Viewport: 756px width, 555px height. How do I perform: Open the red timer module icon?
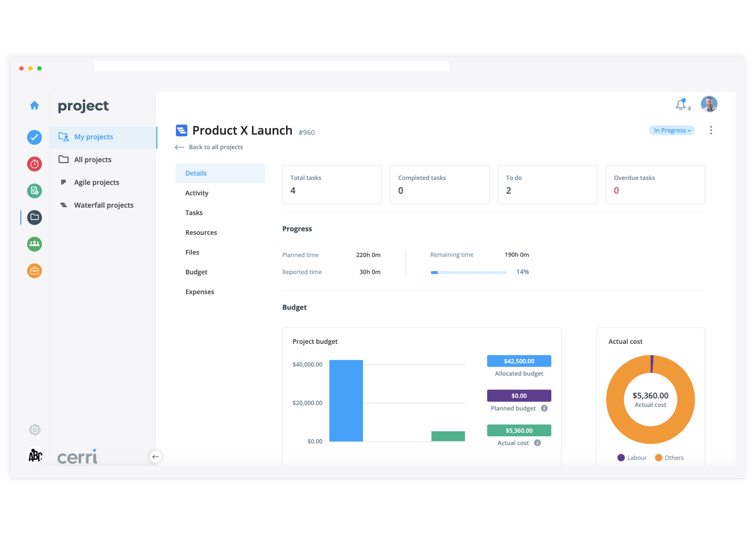coord(34,164)
